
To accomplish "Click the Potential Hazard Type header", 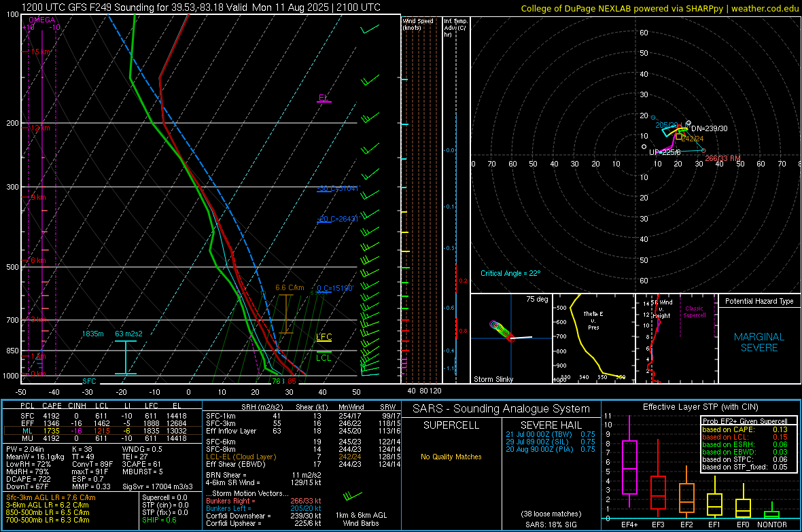I will tap(759, 301).
